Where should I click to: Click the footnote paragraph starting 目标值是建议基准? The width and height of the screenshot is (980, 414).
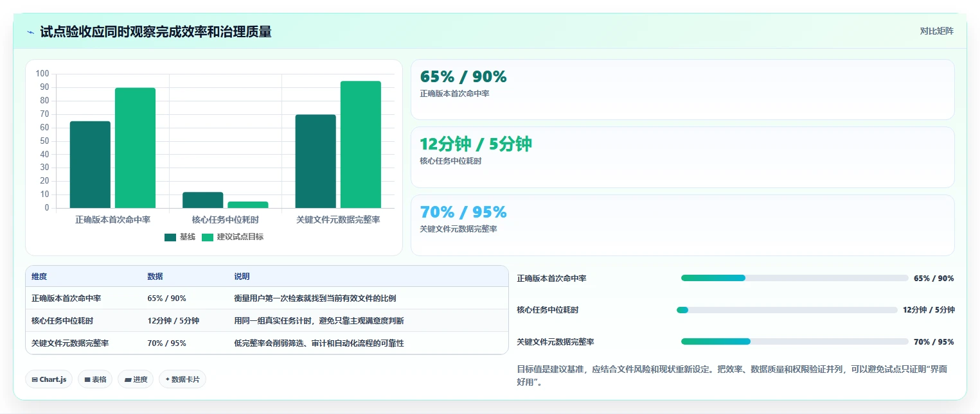point(733,375)
